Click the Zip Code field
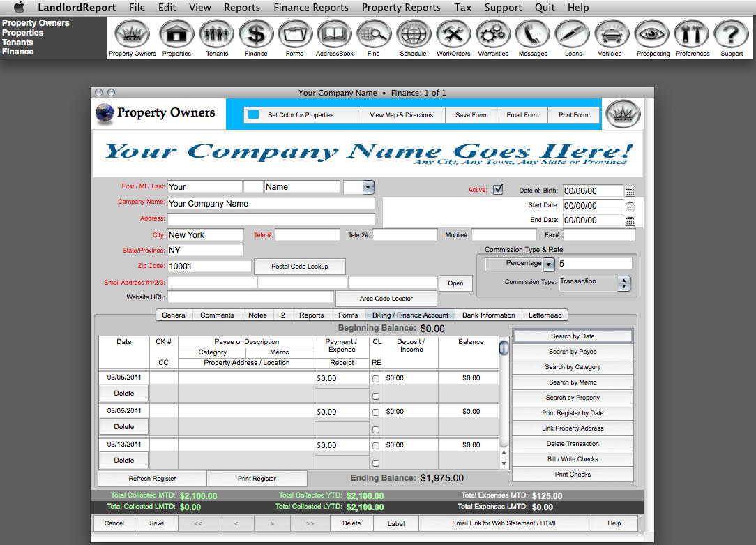This screenshot has height=545, width=756. [x=209, y=267]
